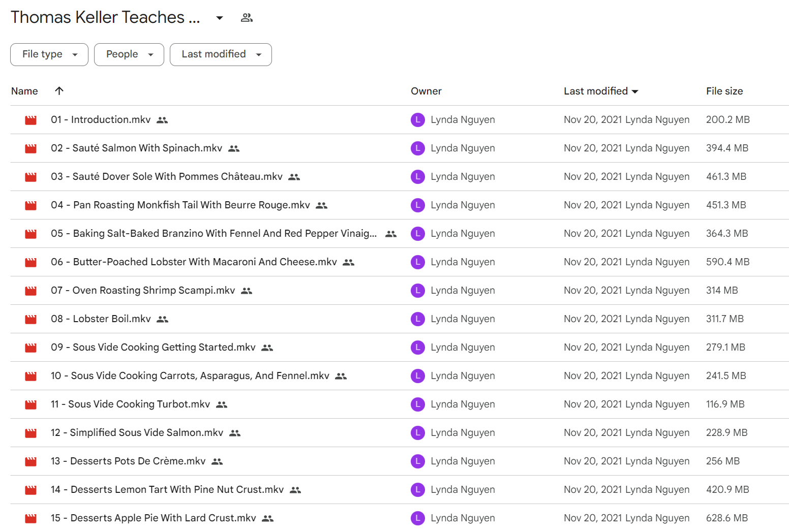Click video icon for 12 - Simplified Sous Vide Salmon
The image size is (789, 532).
(31, 433)
